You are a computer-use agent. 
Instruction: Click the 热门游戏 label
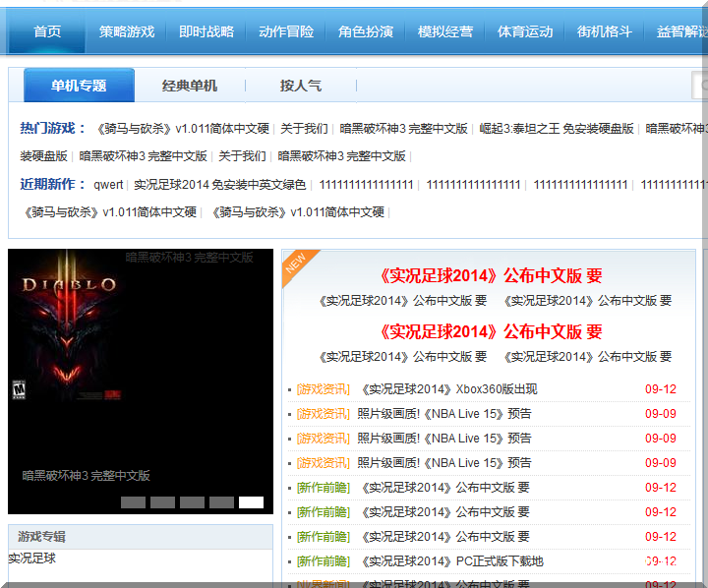pyautogui.click(x=52, y=128)
